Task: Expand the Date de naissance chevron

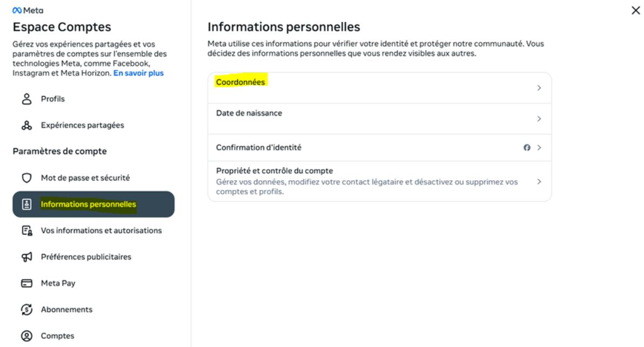Action: click(539, 119)
